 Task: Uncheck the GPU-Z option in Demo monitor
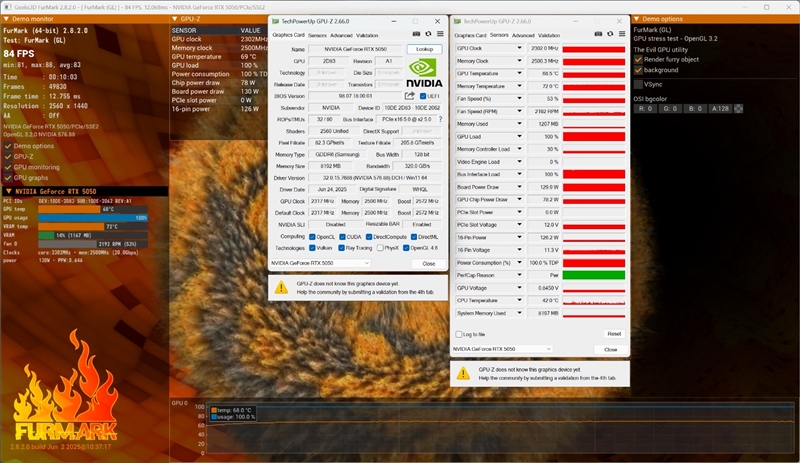click(8, 157)
